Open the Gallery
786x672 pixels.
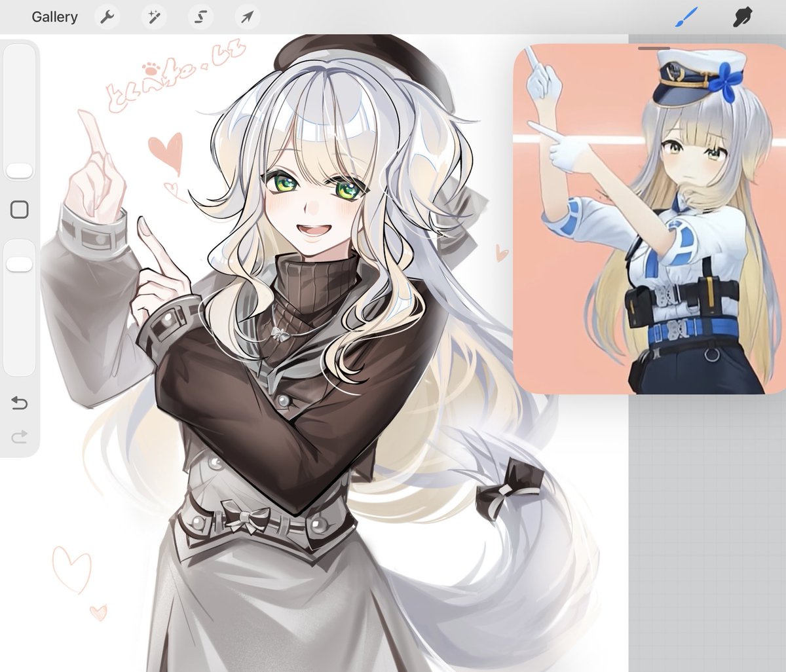[x=54, y=17]
